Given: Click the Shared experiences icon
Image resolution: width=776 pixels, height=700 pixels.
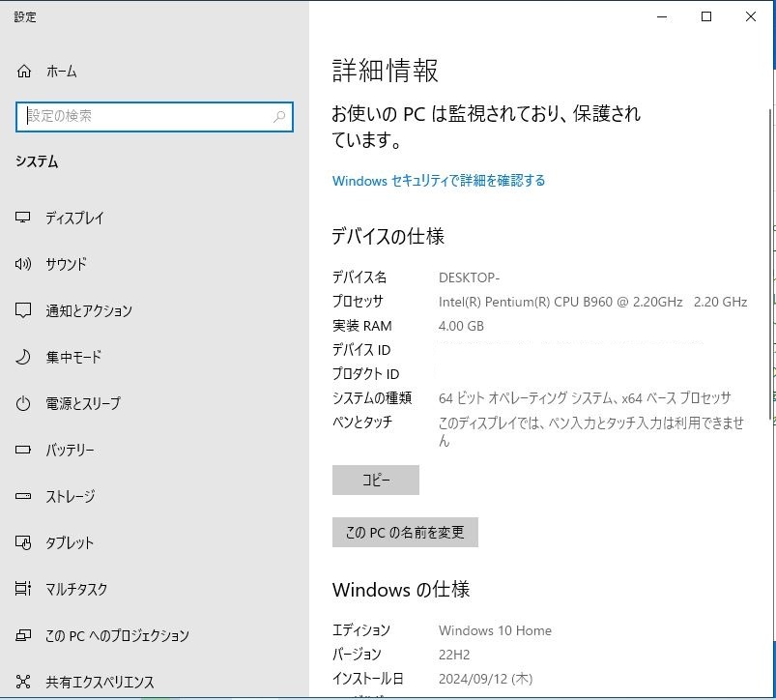Looking at the screenshot, I should point(23,682).
